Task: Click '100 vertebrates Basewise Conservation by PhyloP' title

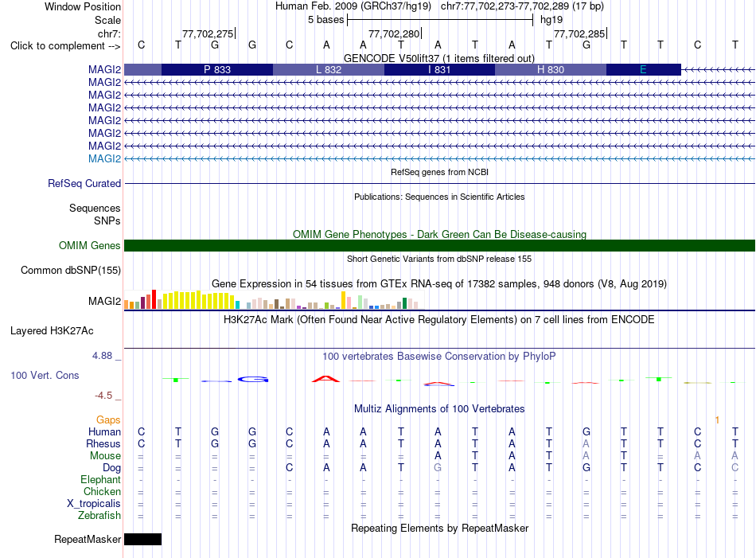Action: point(439,357)
